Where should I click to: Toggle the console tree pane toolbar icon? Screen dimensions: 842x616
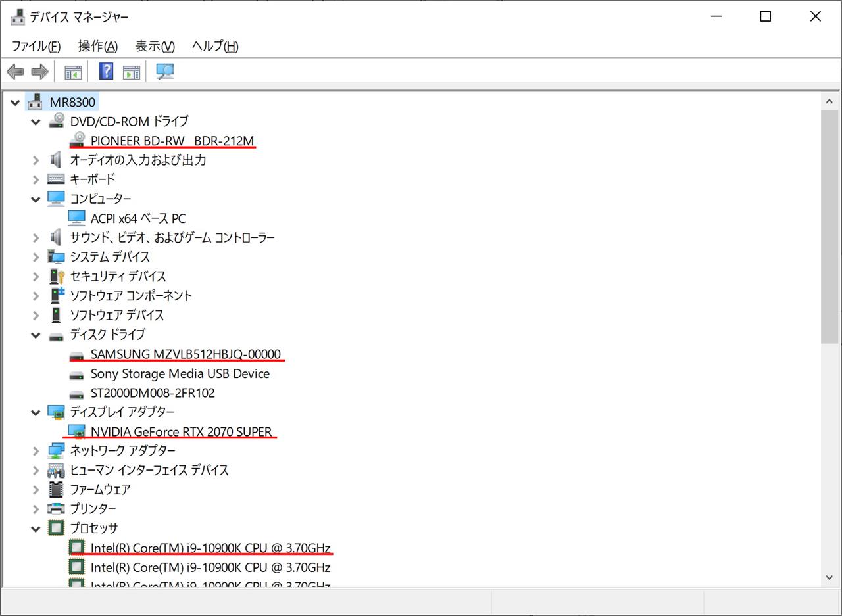point(73,71)
